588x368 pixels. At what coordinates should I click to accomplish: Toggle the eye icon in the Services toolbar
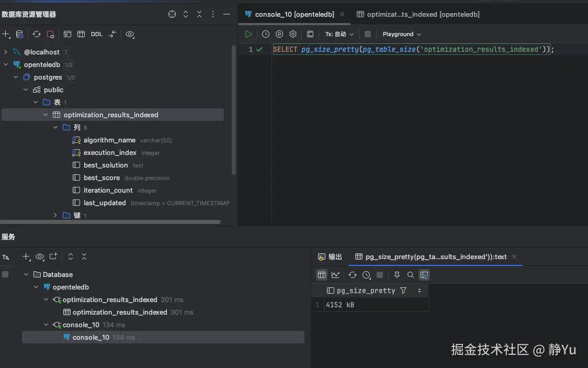pos(40,257)
